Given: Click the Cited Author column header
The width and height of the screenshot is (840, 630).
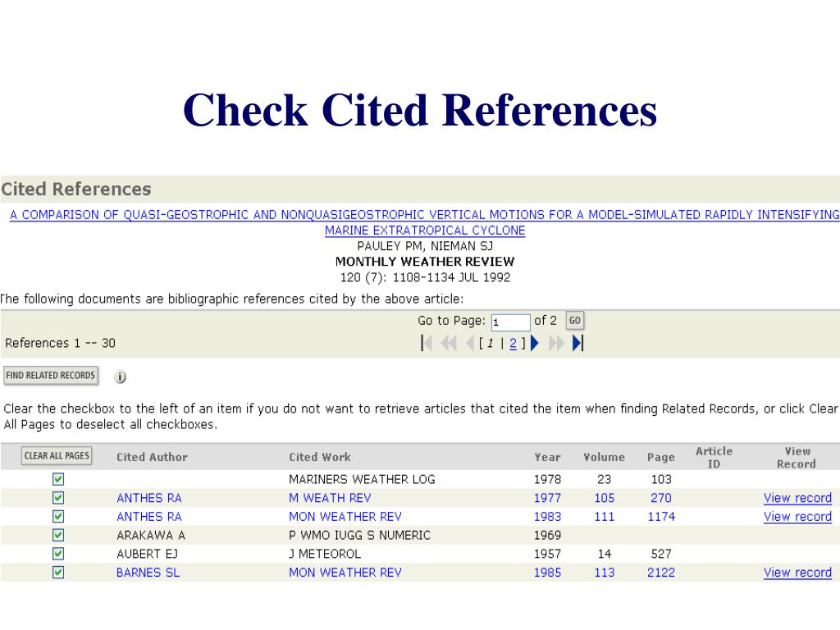Looking at the screenshot, I should (152, 457).
